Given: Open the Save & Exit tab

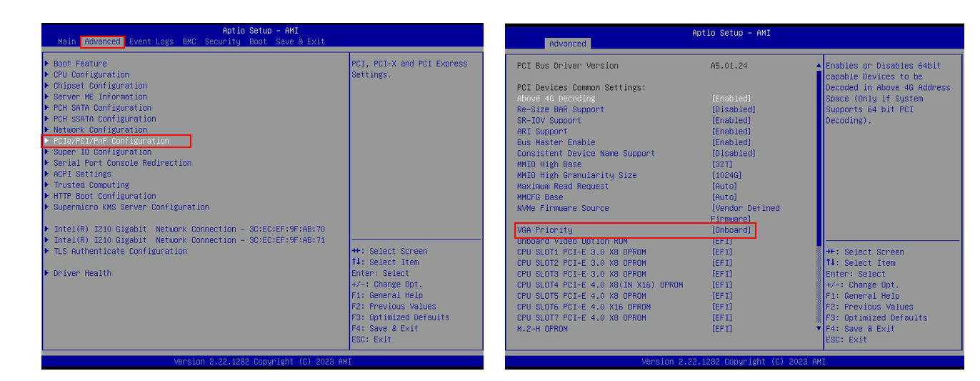Looking at the screenshot, I should pyautogui.click(x=300, y=41).
